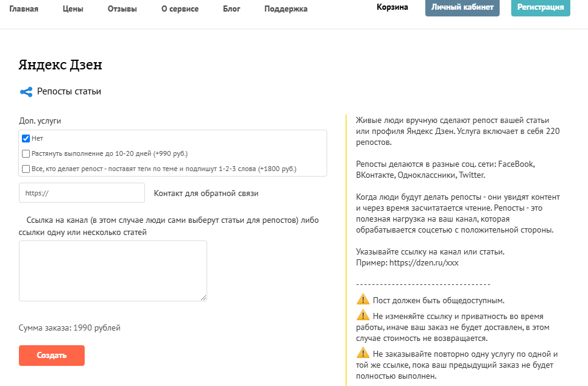Click the Контакт для обратной связи label
The height and width of the screenshot is (386, 588).
tap(206, 194)
